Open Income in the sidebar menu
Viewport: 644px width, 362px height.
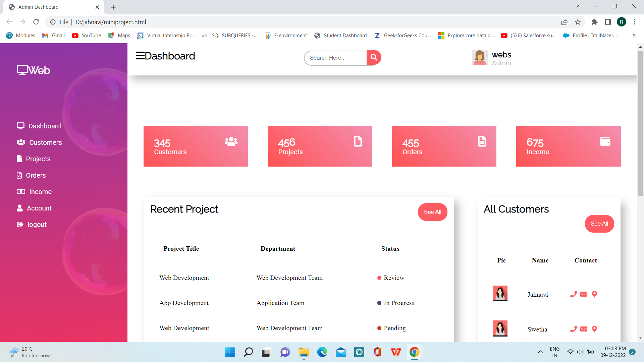coord(40,192)
